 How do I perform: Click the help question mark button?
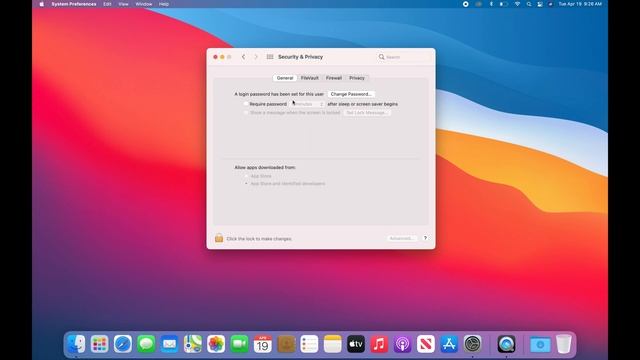pos(425,238)
